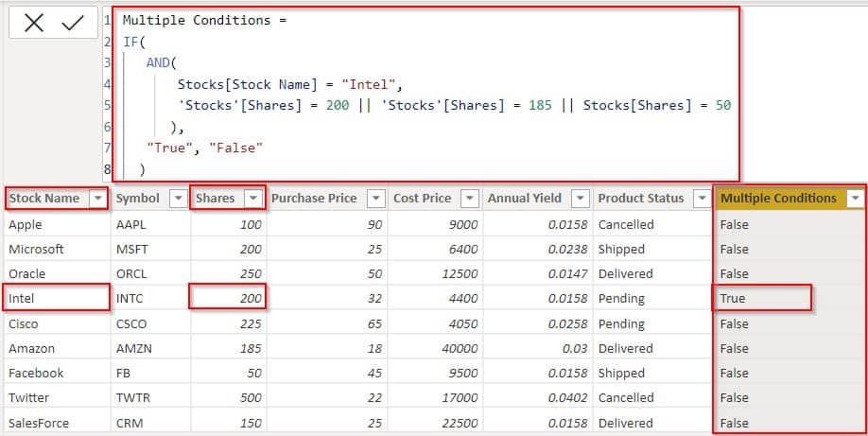
Task: Click the MSFT symbol cell
Action: [x=151, y=250]
